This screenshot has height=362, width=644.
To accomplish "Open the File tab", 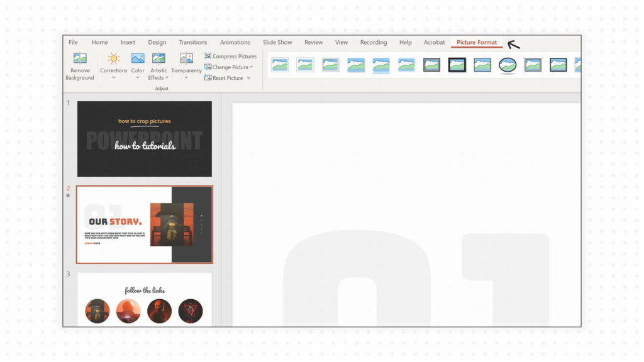I will 73,42.
